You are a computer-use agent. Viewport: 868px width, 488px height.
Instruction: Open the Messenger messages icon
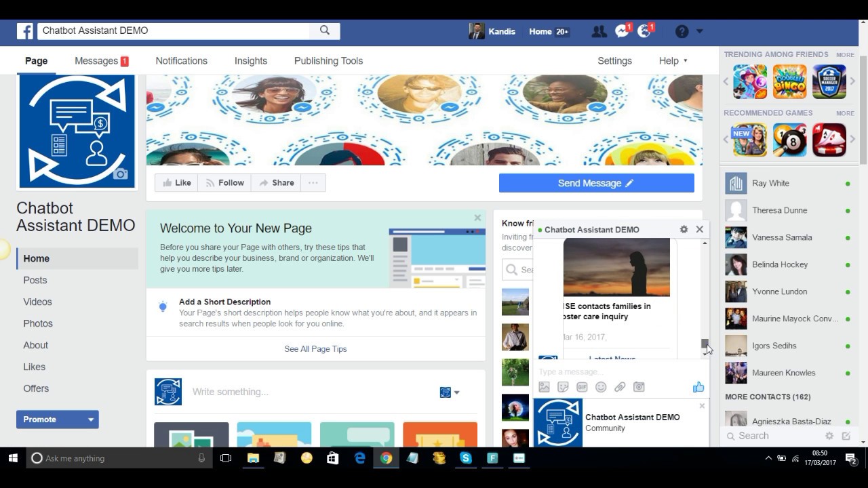coord(622,31)
